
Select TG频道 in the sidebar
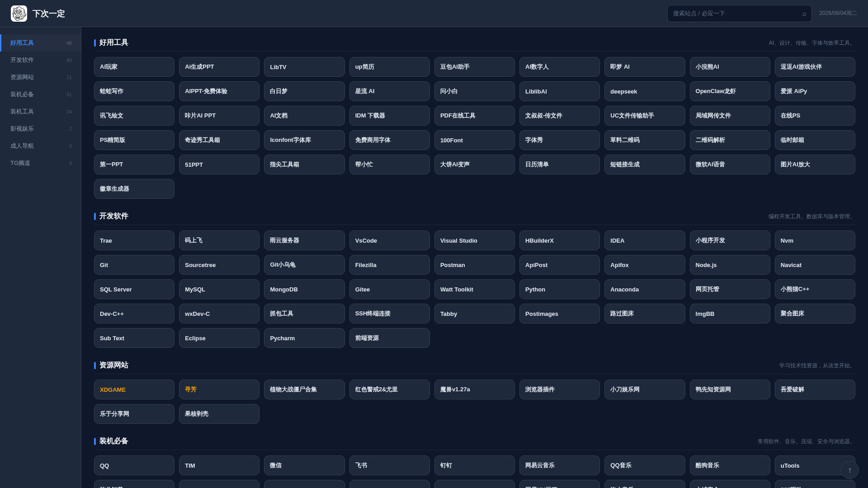click(41, 163)
